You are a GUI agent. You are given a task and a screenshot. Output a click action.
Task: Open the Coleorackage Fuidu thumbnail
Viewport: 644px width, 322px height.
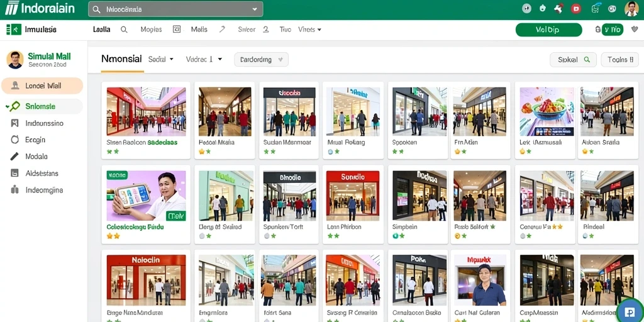146,196
